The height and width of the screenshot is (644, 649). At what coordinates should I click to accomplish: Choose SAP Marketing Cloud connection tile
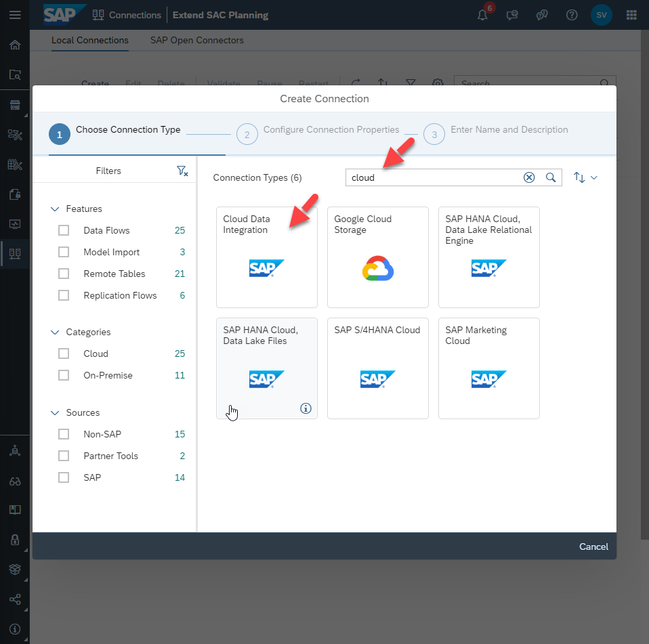click(x=489, y=368)
